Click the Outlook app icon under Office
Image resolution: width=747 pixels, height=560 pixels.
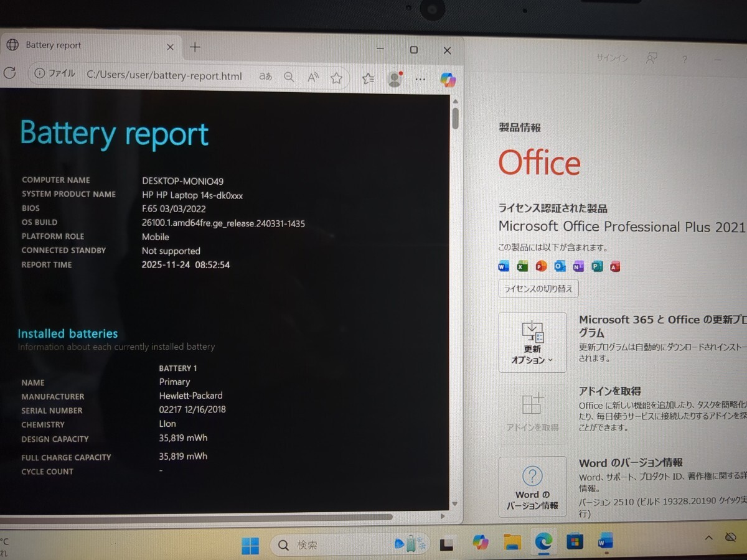(560, 266)
